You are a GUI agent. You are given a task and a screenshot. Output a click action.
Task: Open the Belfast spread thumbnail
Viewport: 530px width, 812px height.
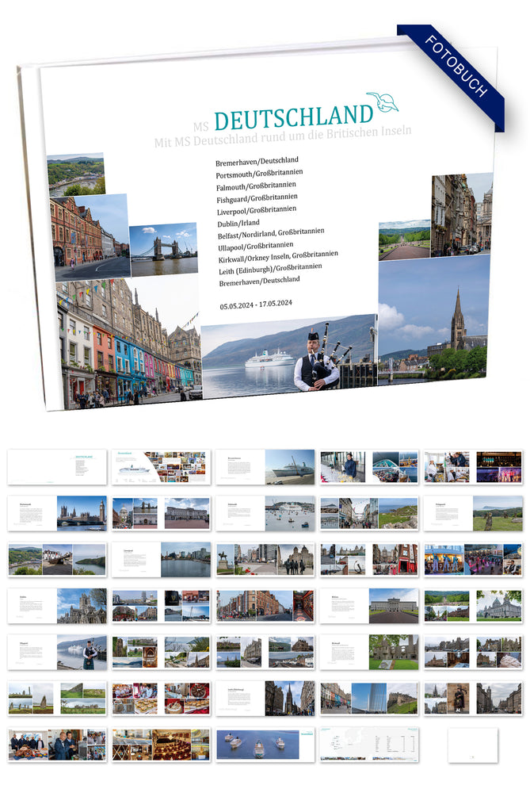368,605
